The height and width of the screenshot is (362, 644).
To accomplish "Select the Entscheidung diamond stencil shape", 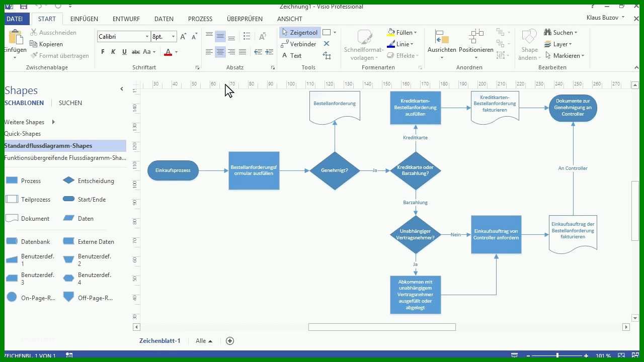I will click(89, 181).
